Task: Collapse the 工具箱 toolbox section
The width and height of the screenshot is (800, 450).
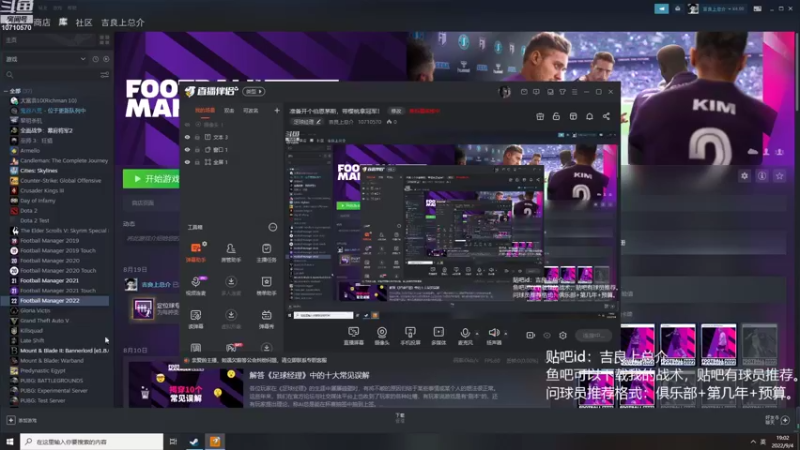Action: 272,227
